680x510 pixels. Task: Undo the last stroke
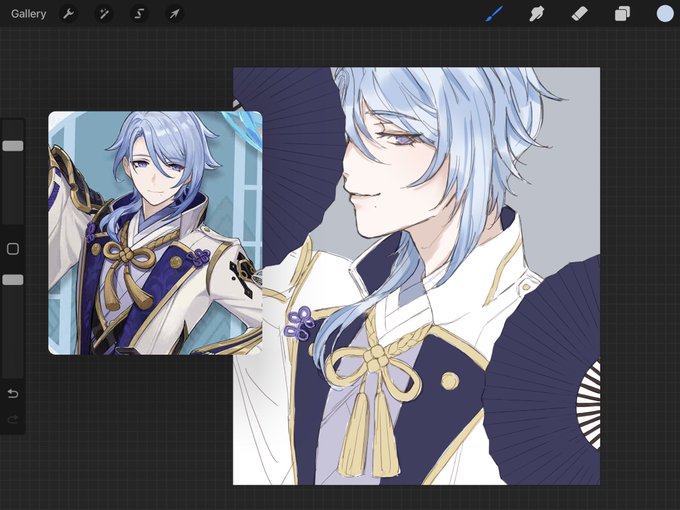click(13, 393)
